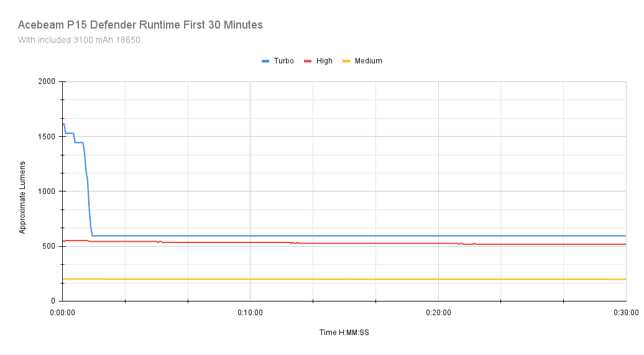Click the yellow Medium legend color swatch
Viewport: 644px width, 355px height.
click(346, 61)
